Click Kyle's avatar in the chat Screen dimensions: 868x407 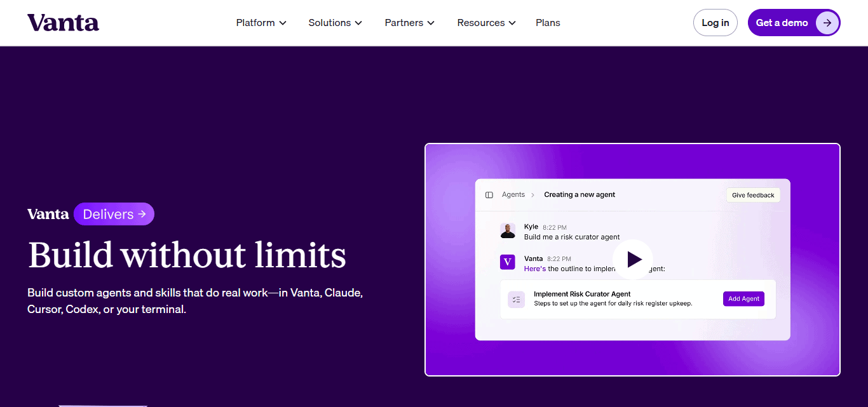pos(508,231)
